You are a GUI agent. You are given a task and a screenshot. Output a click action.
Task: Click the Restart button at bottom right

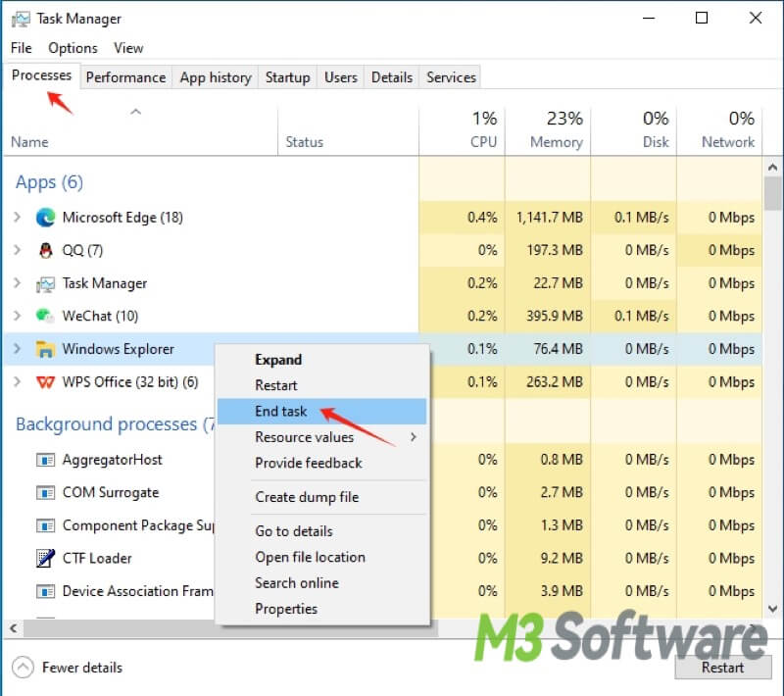(x=723, y=668)
